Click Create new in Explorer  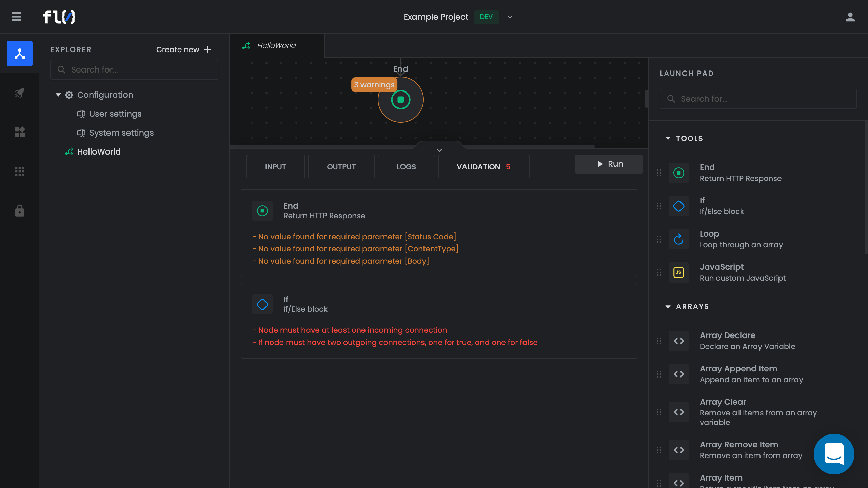click(183, 49)
